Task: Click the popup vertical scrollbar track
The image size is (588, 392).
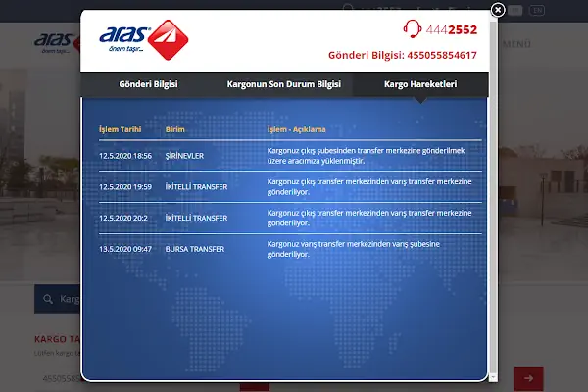Action: [493, 195]
